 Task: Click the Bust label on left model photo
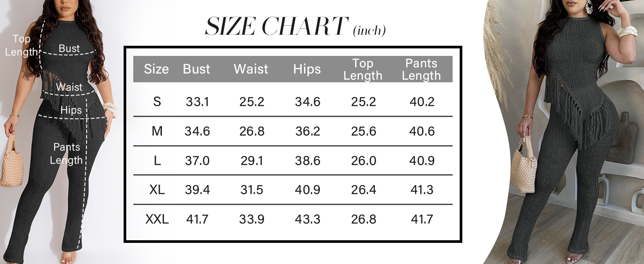click(x=70, y=48)
